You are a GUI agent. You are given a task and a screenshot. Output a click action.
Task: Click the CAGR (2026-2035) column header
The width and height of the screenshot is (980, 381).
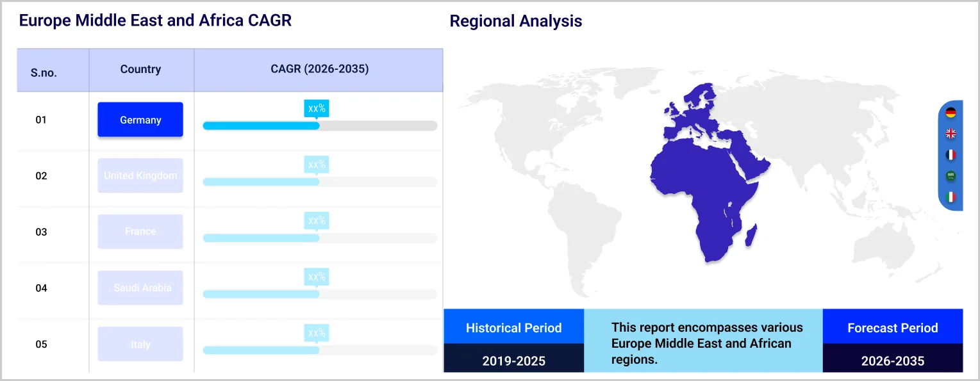click(x=319, y=69)
